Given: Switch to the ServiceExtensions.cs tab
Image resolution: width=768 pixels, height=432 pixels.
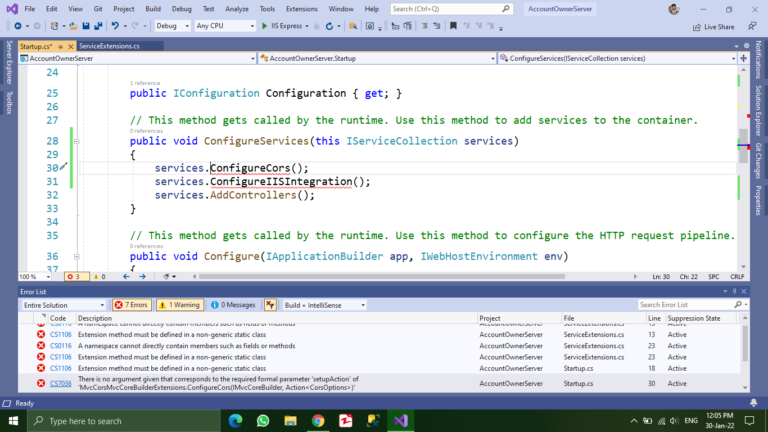Looking at the screenshot, I should click(110, 46).
